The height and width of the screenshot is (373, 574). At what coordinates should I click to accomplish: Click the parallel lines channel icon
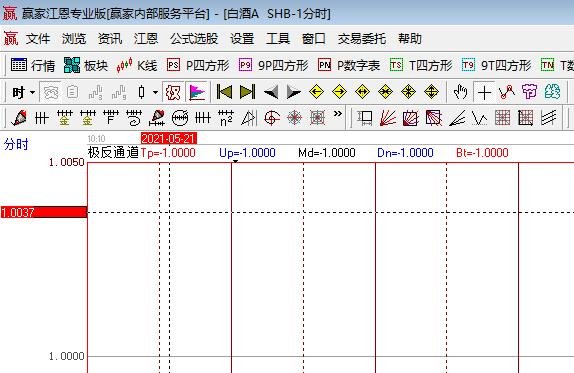pos(549,118)
